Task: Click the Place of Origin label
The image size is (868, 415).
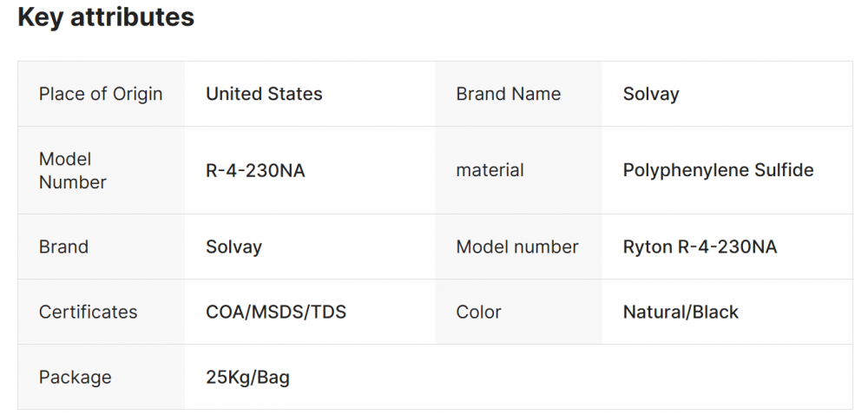Action: (101, 94)
